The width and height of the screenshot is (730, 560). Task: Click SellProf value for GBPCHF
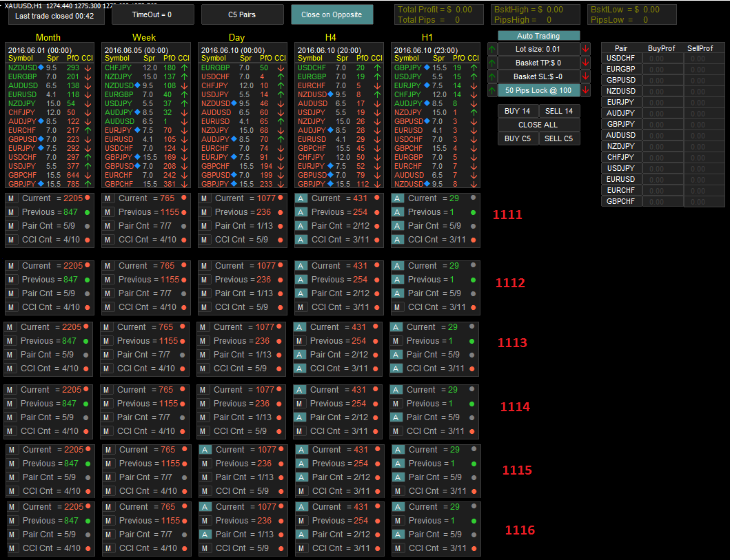(704, 201)
